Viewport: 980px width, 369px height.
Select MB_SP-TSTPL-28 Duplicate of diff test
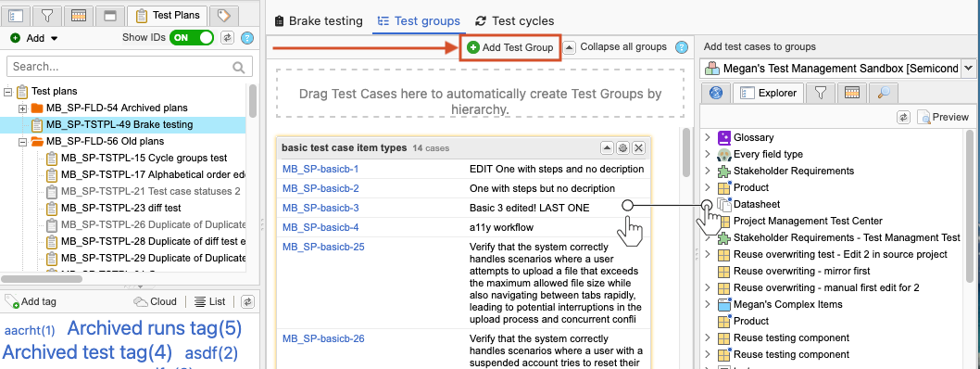[x=153, y=241]
